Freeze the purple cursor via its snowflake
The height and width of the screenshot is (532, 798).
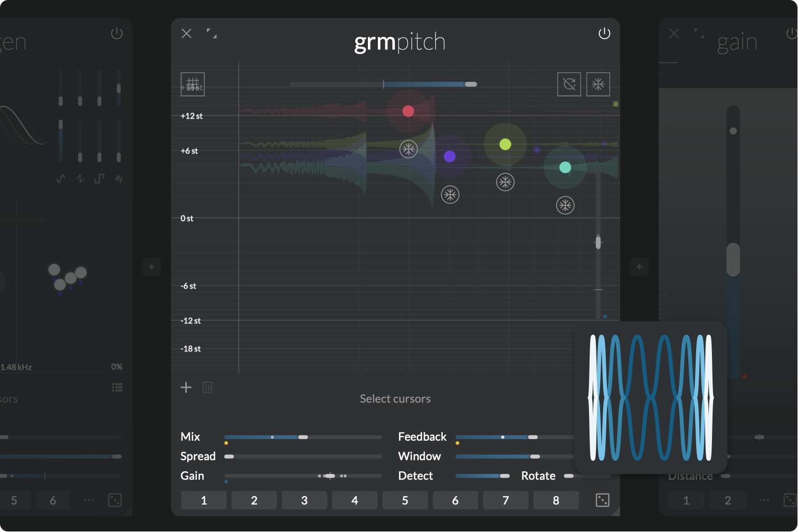(x=450, y=194)
